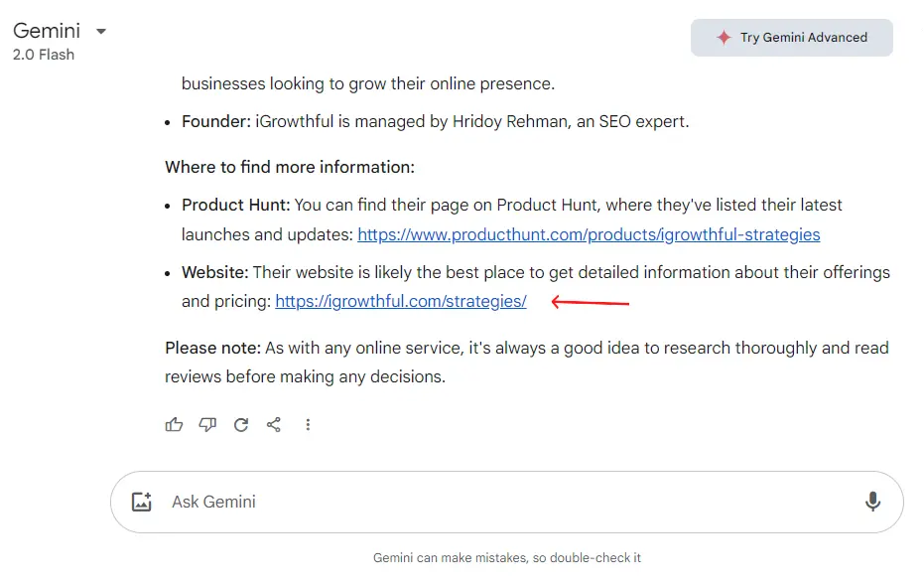The height and width of the screenshot is (584, 924).
Task: Open the igrowthful.com/strategies website link
Action: click(x=401, y=302)
